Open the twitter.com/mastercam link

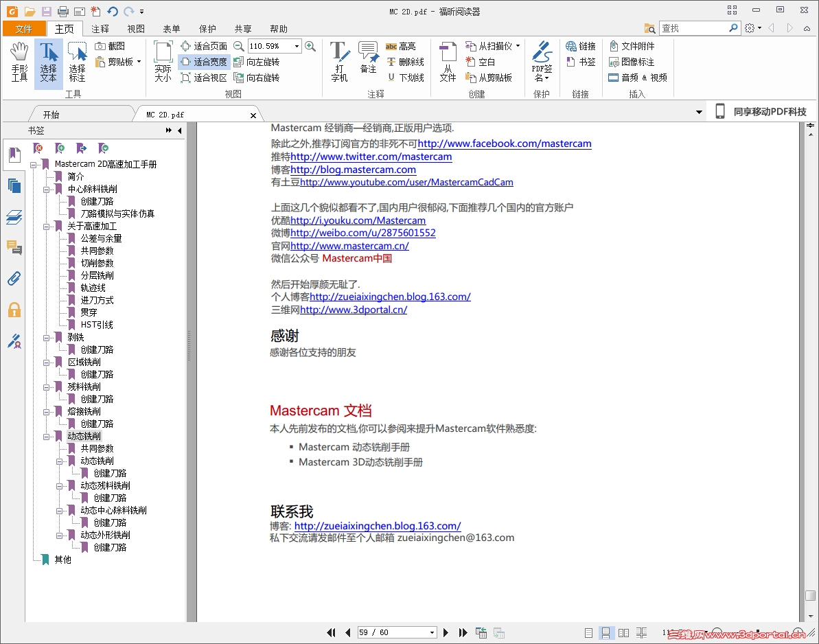tap(371, 157)
